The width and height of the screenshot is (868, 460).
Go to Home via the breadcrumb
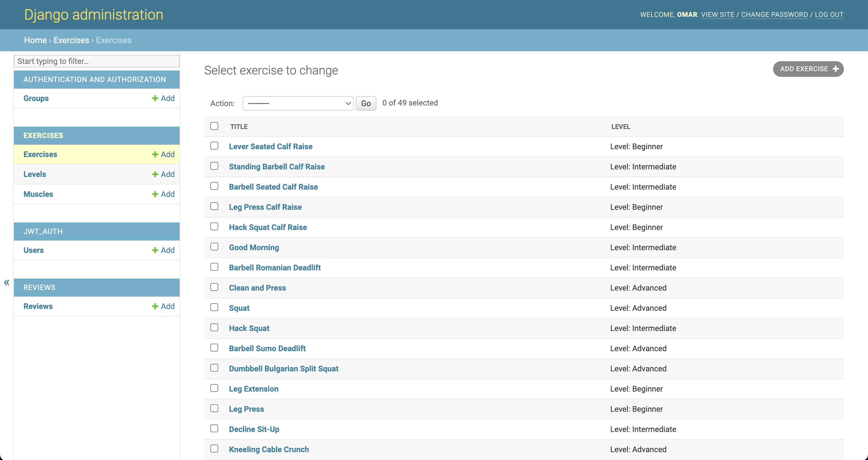(x=35, y=40)
